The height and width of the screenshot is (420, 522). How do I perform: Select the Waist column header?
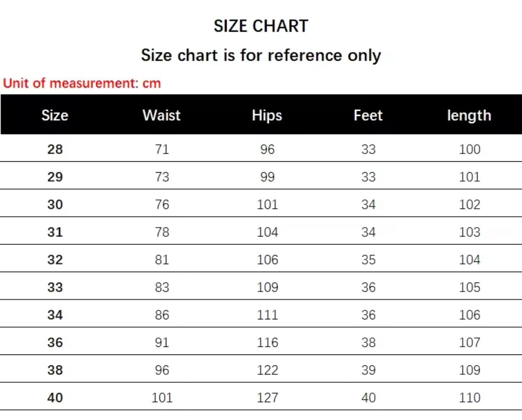pyautogui.click(x=161, y=116)
